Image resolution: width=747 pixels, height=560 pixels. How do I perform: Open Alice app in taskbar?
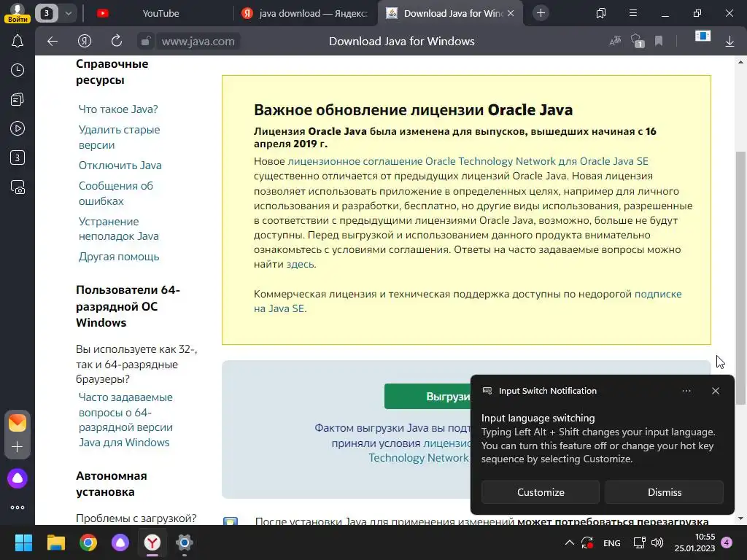pyautogui.click(x=120, y=542)
